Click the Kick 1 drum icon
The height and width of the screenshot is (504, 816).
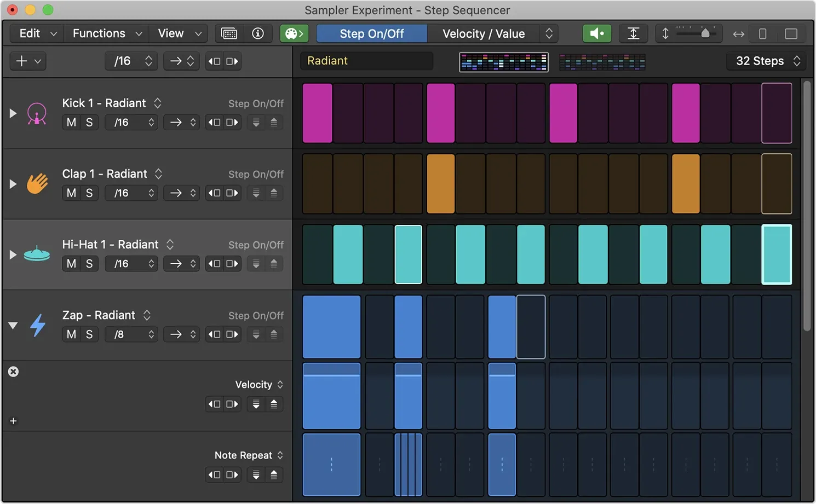(x=37, y=113)
